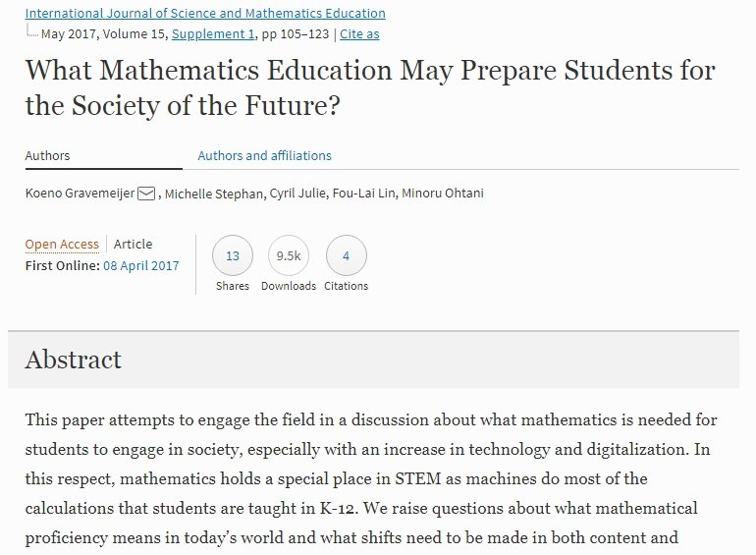Switch to Authors and affiliations tab

coord(265,155)
